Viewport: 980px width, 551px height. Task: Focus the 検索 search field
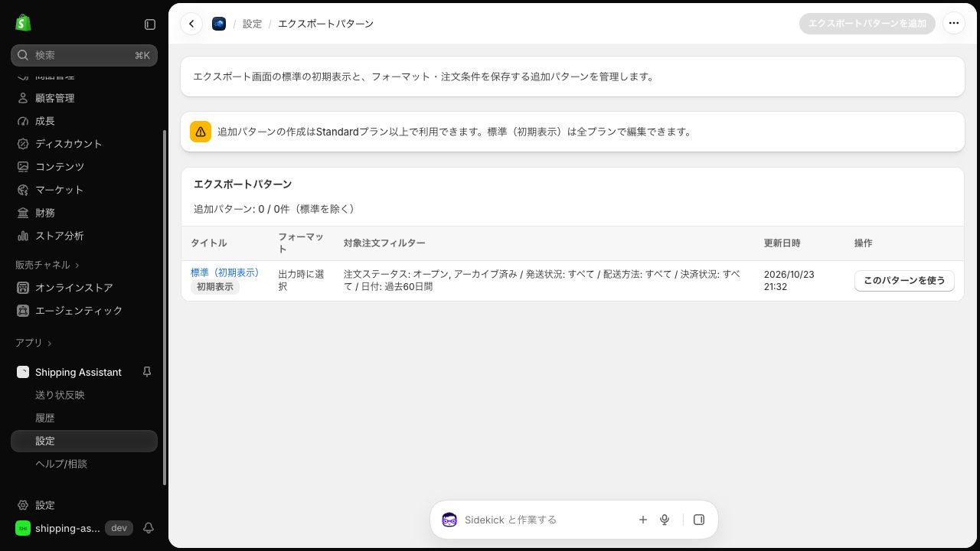[x=84, y=55]
